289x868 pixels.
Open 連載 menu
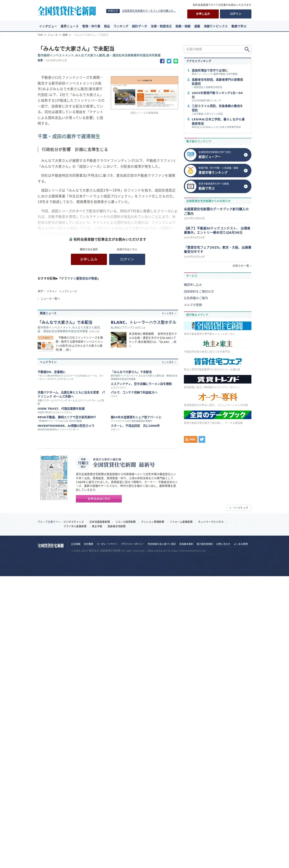(x=197, y=26)
